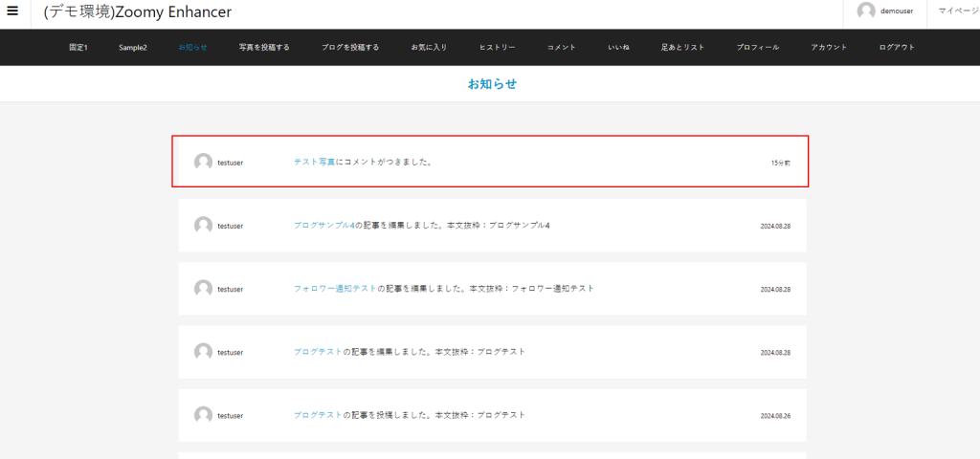Open the 固定1 menu item

tap(78, 48)
